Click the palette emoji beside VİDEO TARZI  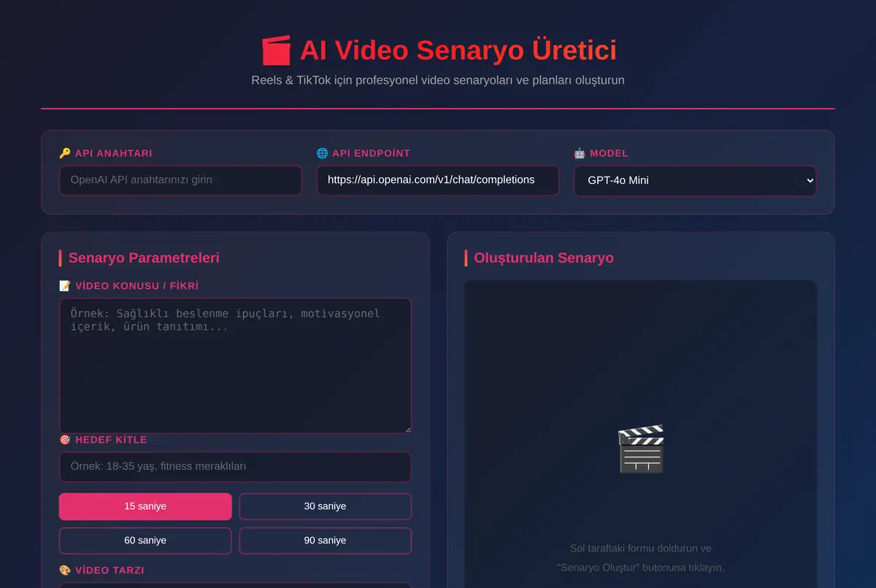click(65, 570)
